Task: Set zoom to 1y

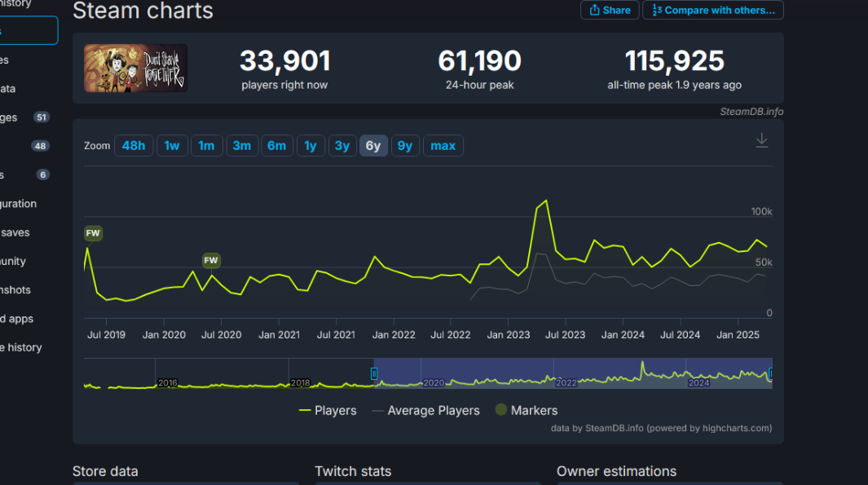Action: (311, 146)
